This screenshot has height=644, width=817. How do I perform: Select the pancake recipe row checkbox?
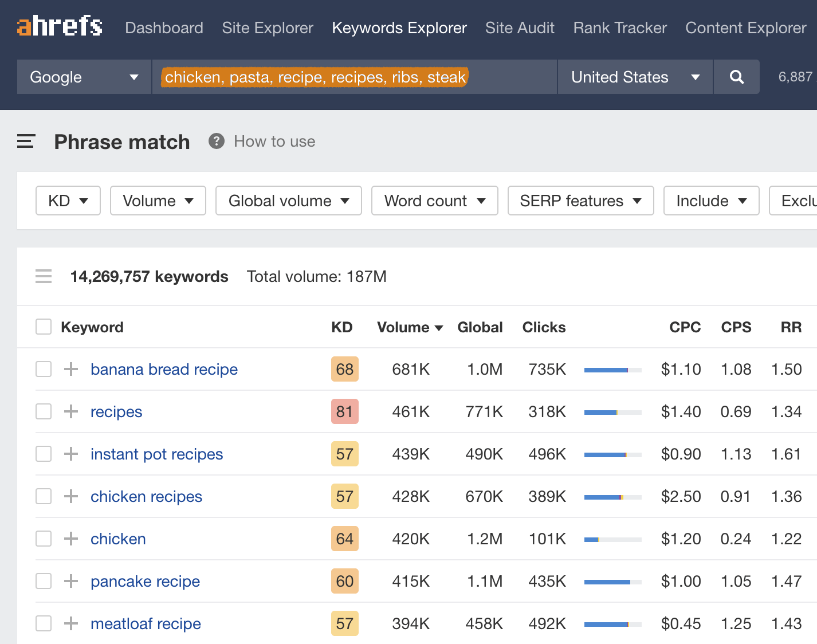(44, 581)
